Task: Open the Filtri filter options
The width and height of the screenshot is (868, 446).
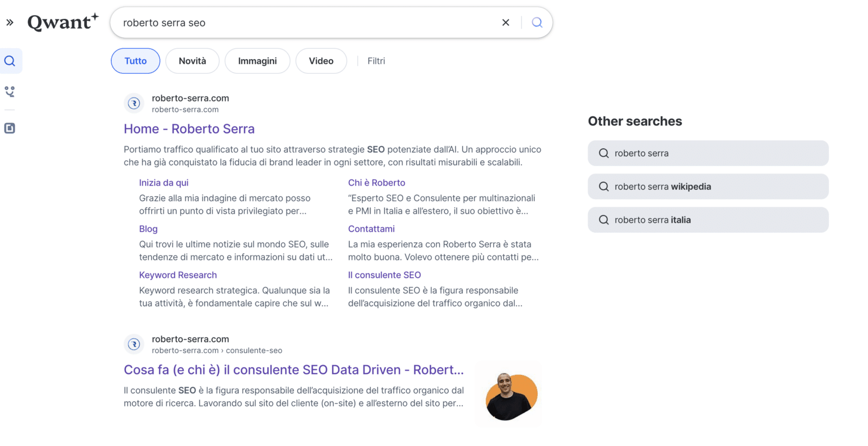Action: point(376,61)
